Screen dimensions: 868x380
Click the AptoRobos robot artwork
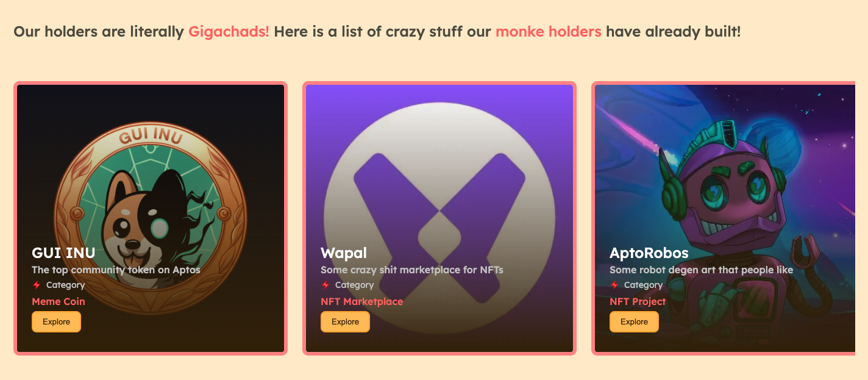[725, 218]
